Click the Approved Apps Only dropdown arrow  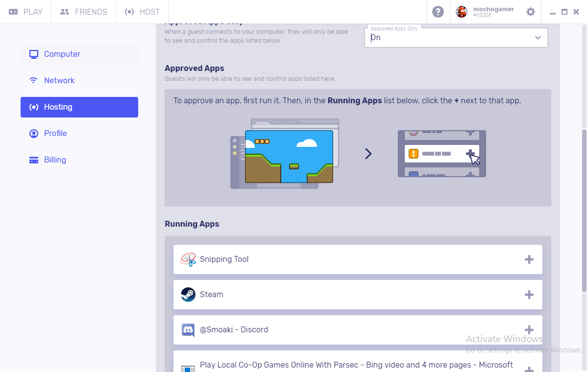click(x=538, y=38)
